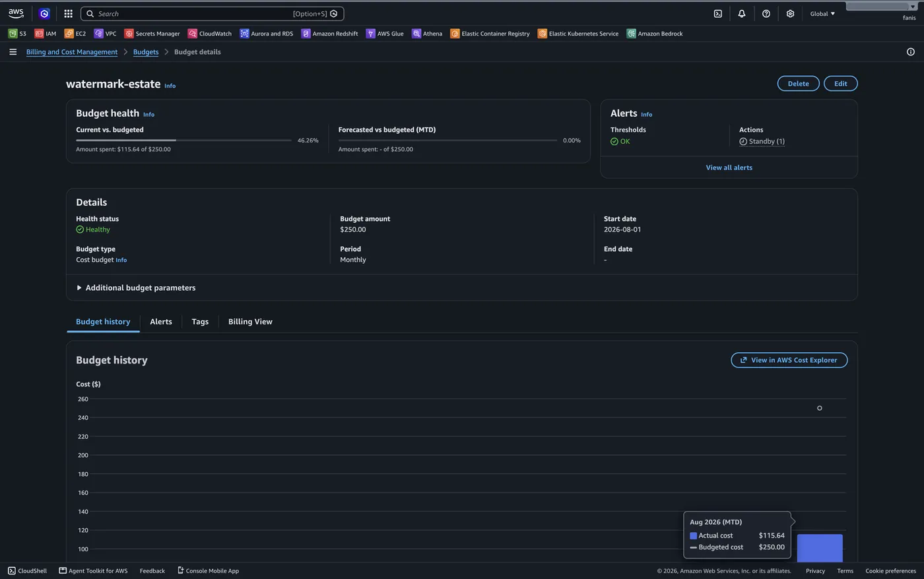
Task: Open VPC shortcut in favorites bar
Action: click(106, 34)
